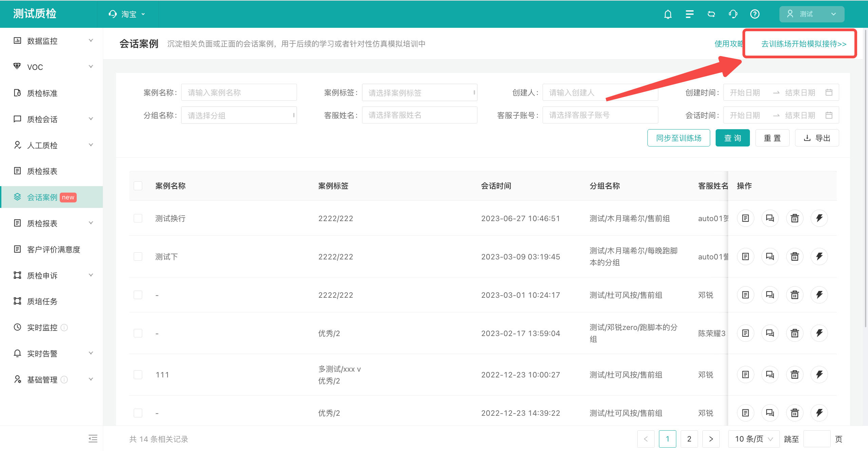Open 客户评价满意度 in the sidebar
Viewport: 868px width, 451px height.
(x=52, y=249)
